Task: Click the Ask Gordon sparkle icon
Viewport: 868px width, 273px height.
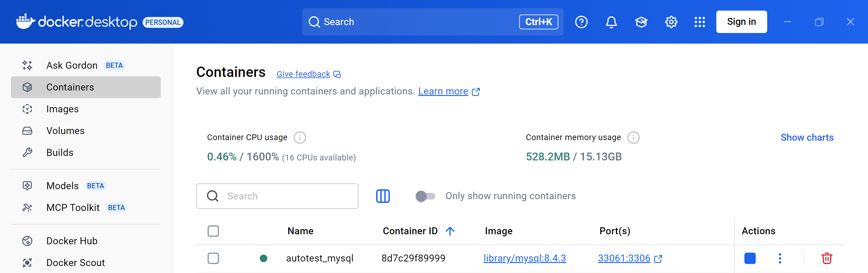Action: pos(27,65)
